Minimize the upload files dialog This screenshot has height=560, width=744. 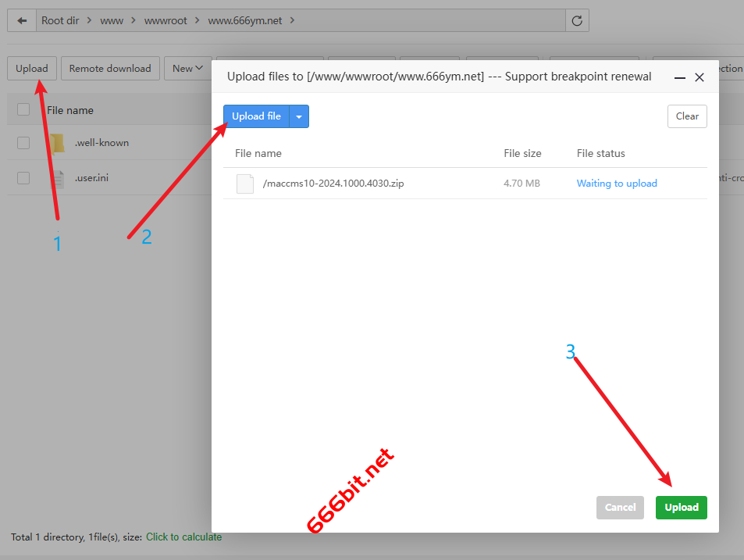[679, 77]
